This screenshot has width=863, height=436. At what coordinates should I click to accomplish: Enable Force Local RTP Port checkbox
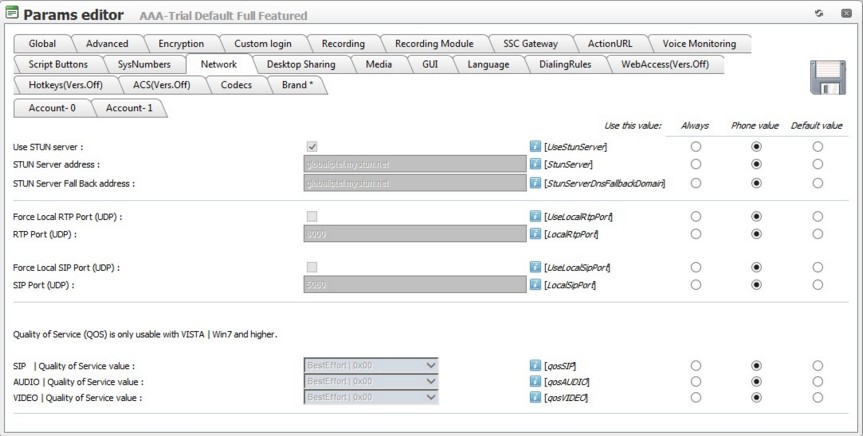click(x=312, y=216)
